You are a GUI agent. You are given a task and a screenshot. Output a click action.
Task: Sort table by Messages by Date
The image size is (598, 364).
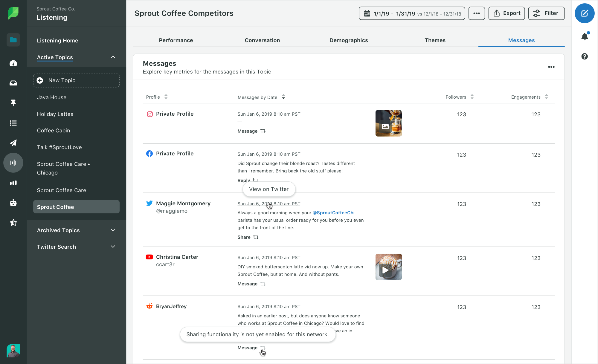tap(283, 97)
